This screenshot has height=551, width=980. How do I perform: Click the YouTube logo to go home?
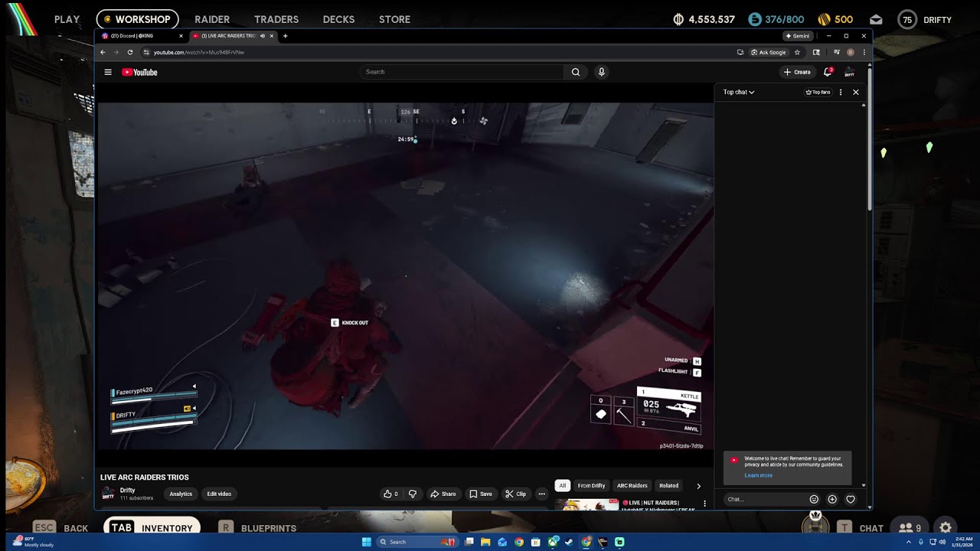pyautogui.click(x=139, y=72)
